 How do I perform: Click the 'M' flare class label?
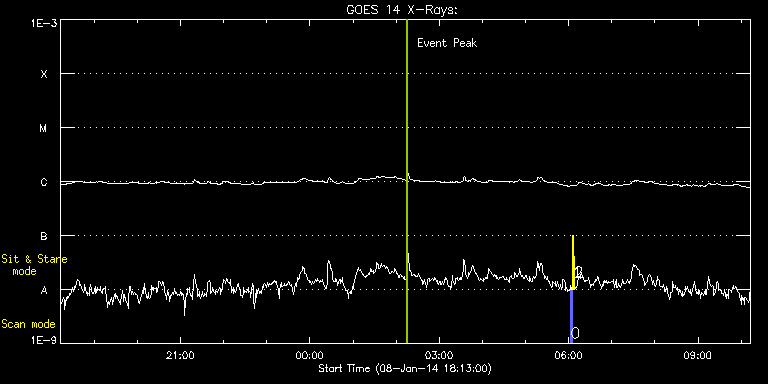click(44, 128)
